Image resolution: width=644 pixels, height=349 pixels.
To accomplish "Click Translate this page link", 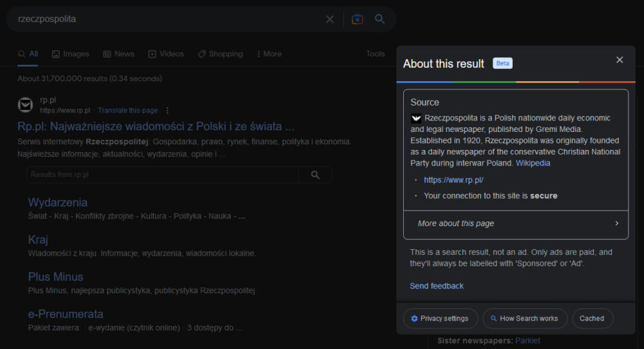I will pyautogui.click(x=128, y=111).
